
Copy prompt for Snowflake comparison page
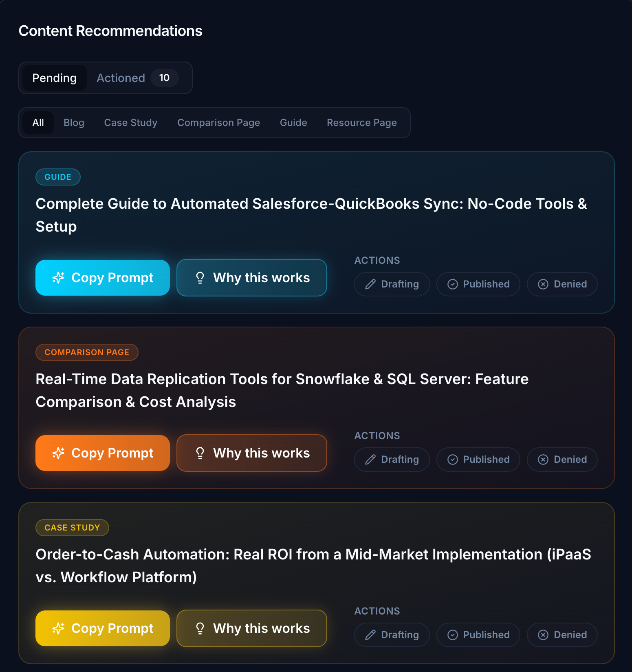[x=103, y=453]
